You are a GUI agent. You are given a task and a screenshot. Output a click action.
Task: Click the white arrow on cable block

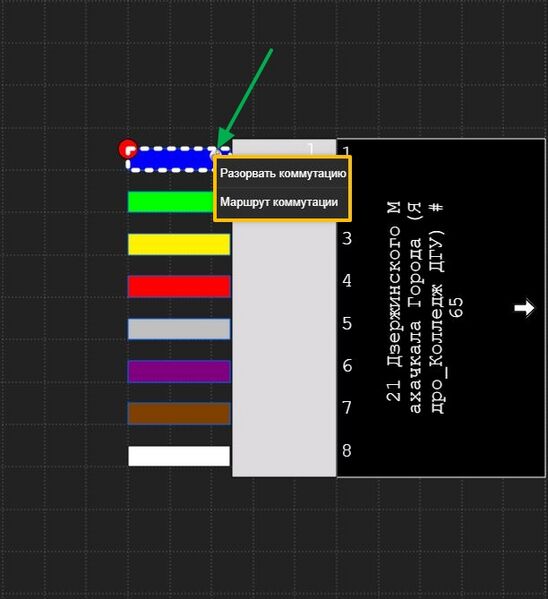point(524,308)
